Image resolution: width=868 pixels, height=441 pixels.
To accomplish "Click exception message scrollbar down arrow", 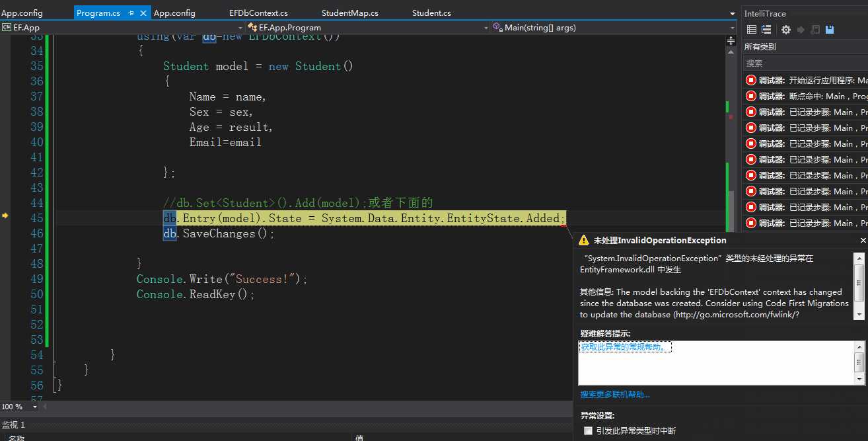I will tap(859, 315).
